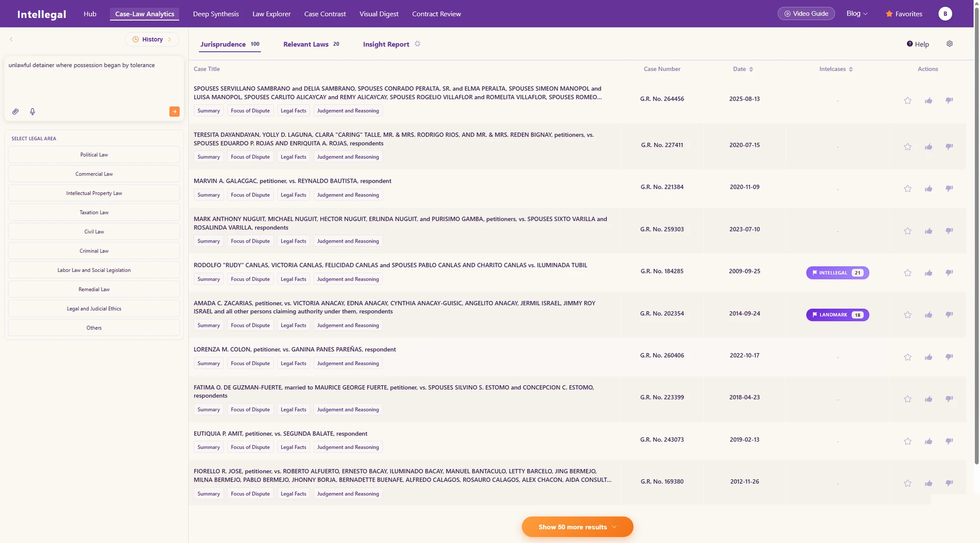Thumbs up Galagcac vs. Bautista case
The height and width of the screenshot is (543, 980).
[929, 189]
